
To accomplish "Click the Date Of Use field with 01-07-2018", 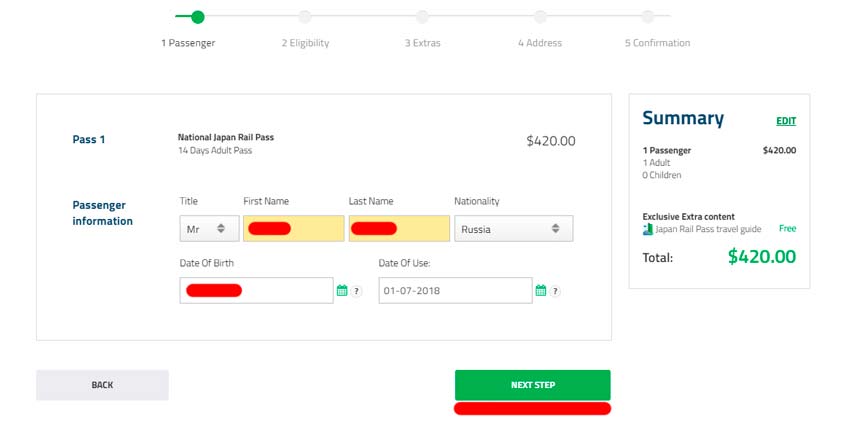I will click(454, 291).
